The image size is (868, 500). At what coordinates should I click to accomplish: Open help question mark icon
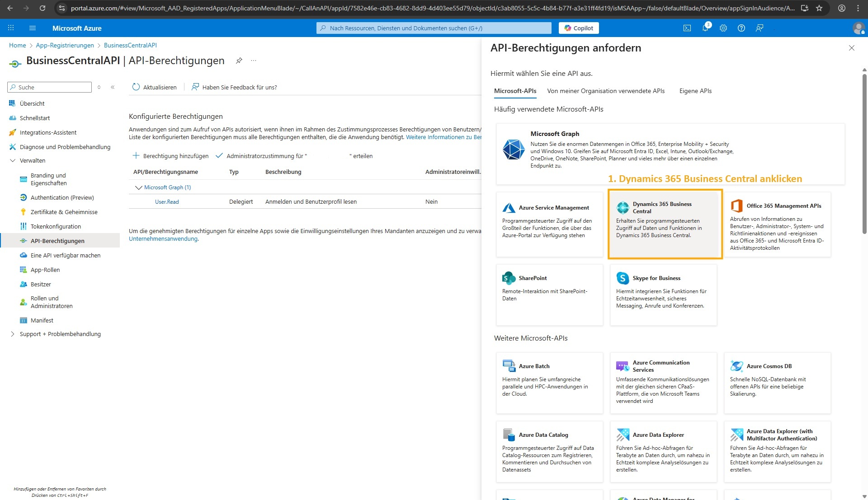pyautogui.click(x=741, y=28)
